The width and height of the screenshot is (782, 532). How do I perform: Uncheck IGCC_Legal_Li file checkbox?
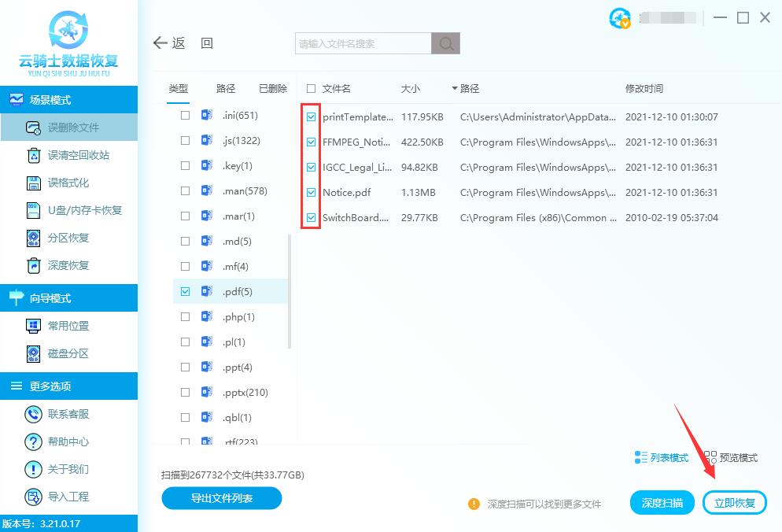pos(312,167)
